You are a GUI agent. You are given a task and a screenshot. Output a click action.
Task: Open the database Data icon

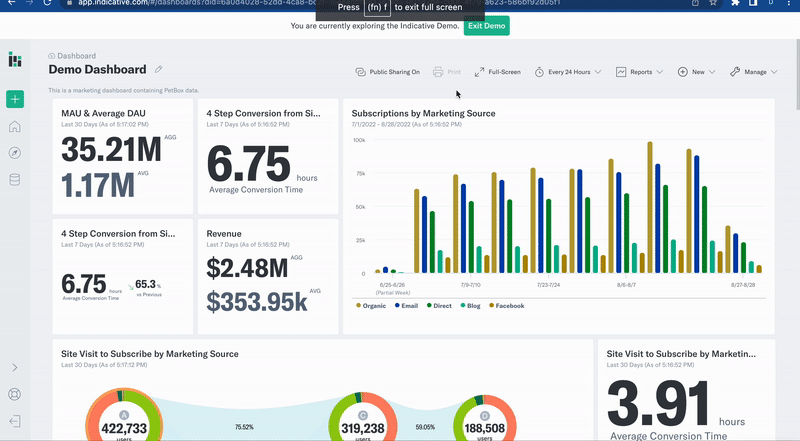tap(15, 180)
